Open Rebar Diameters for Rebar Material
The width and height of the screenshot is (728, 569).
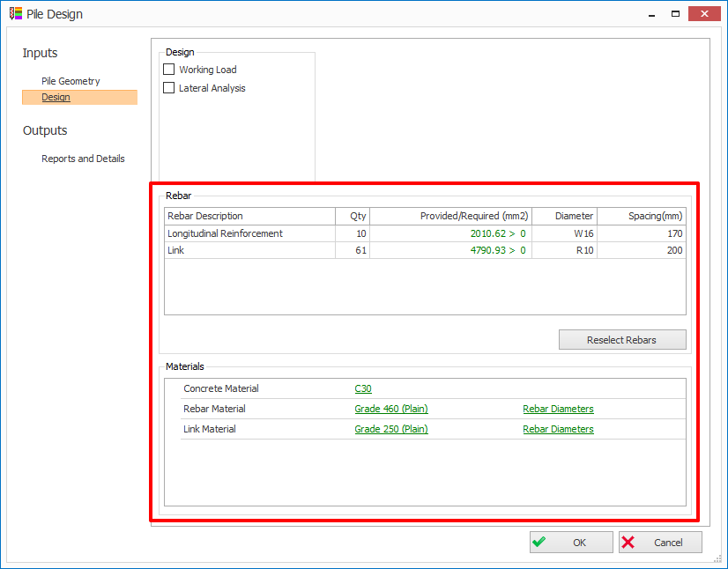tap(558, 409)
